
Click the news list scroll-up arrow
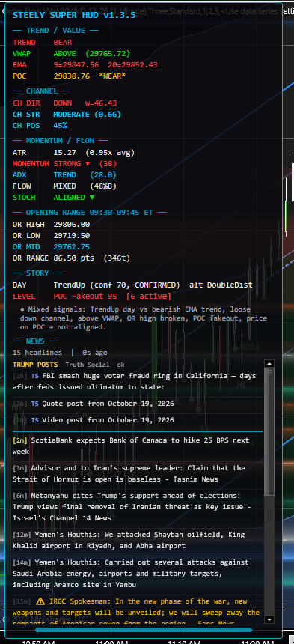[269, 364]
